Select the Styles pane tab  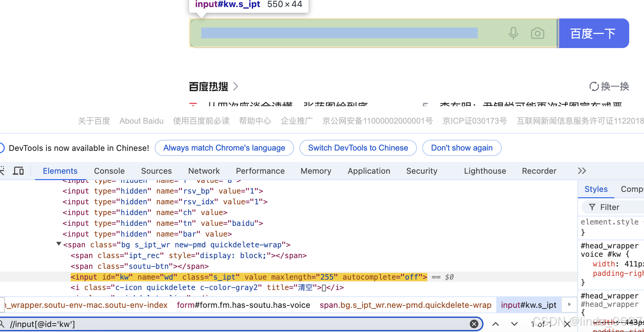pos(596,189)
